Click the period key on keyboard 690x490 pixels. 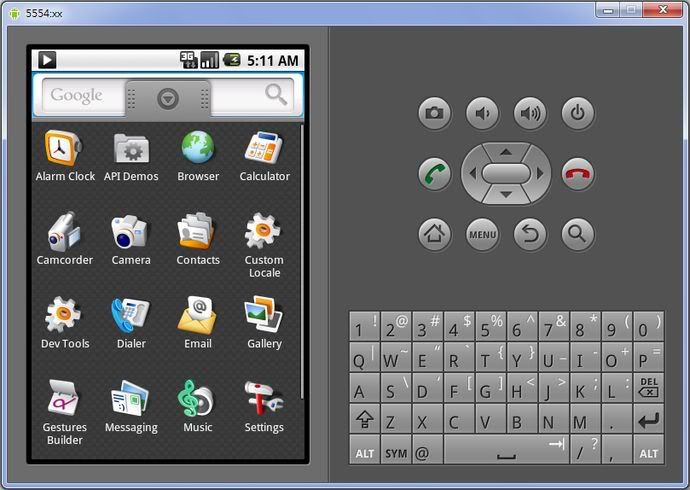point(617,419)
